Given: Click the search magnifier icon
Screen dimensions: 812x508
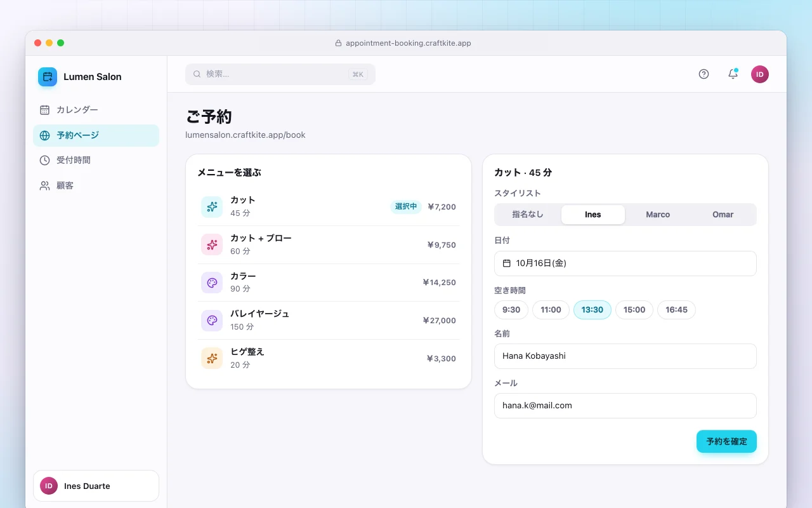Looking at the screenshot, I should [x=197, y=74].
